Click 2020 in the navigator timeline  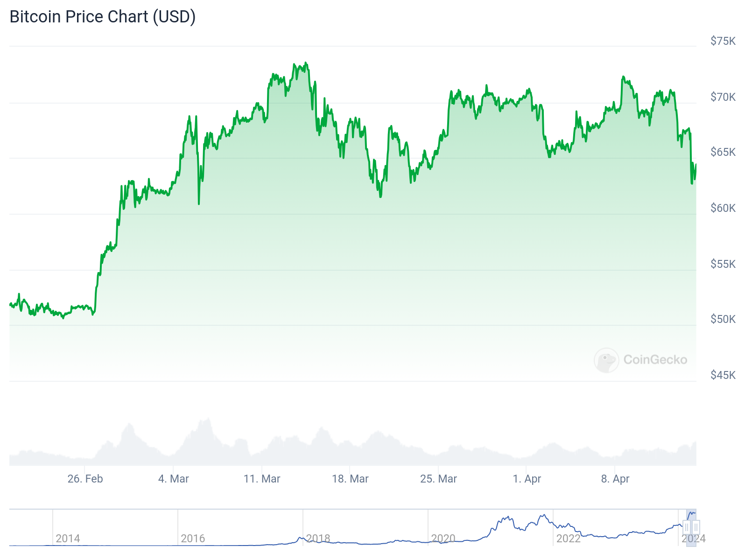443,539
